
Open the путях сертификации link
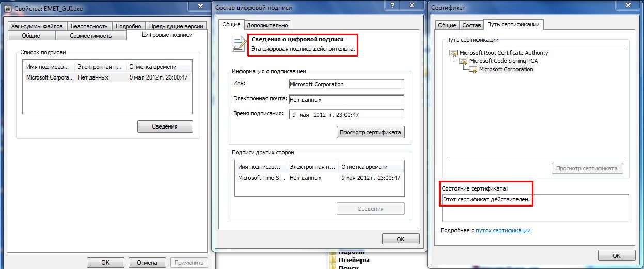503,230
